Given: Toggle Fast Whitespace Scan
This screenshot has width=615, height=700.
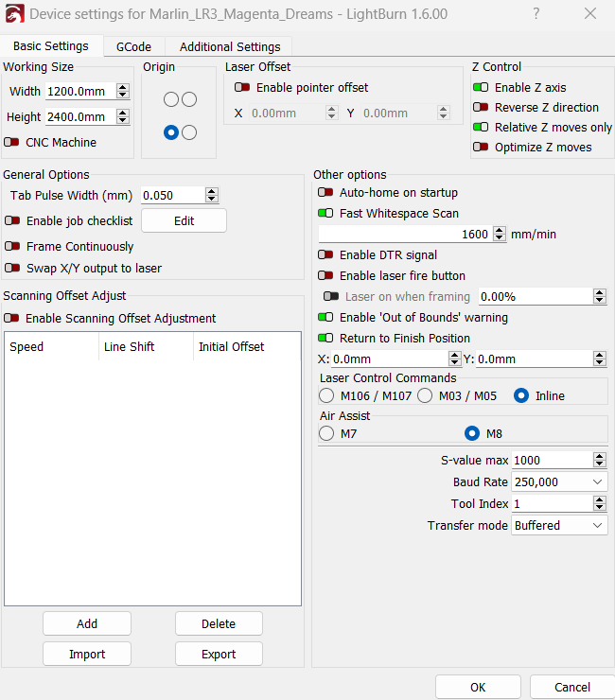Looking at the screenshot, I should 325,214.
